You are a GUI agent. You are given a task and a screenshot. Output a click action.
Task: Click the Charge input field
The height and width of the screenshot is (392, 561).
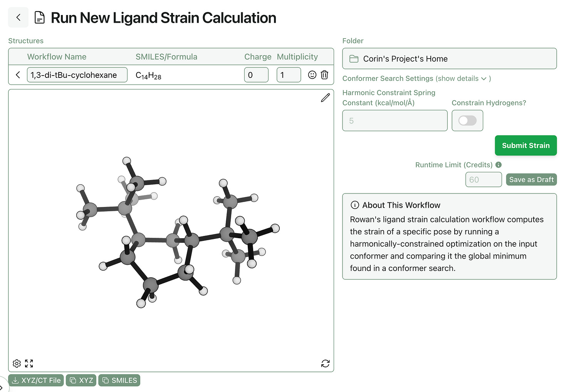(x=256, y=75)
